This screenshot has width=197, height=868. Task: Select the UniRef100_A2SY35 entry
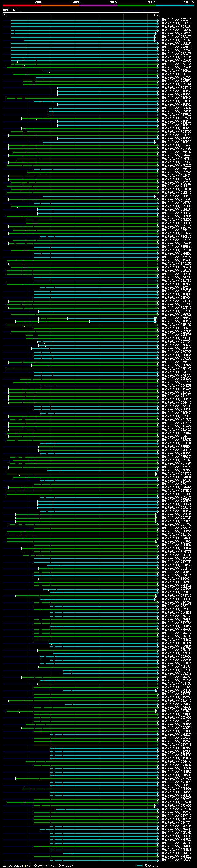[x=177, y=57]
